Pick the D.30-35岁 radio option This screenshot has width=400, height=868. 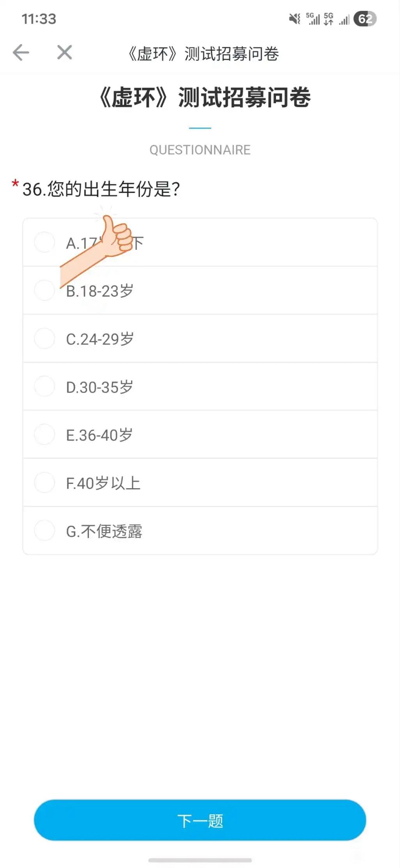point(44,386)
